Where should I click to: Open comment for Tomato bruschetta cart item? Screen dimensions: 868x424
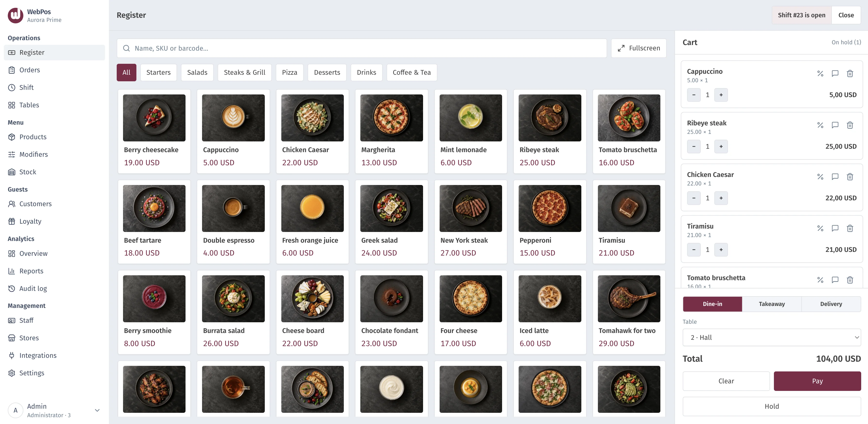pyautogui.click(x=835, y=280)
